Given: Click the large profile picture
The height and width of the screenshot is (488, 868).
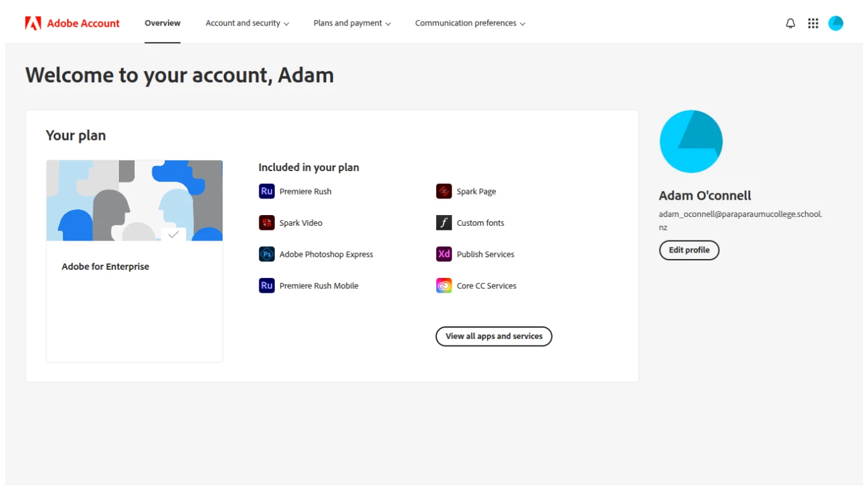Looking at the screenshot, I should point(691,141).
